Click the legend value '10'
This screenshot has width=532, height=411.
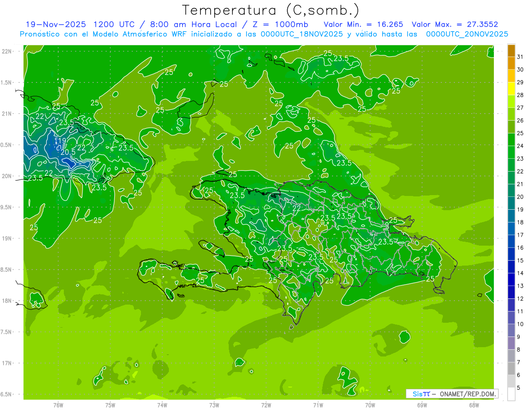pos(520,324)
